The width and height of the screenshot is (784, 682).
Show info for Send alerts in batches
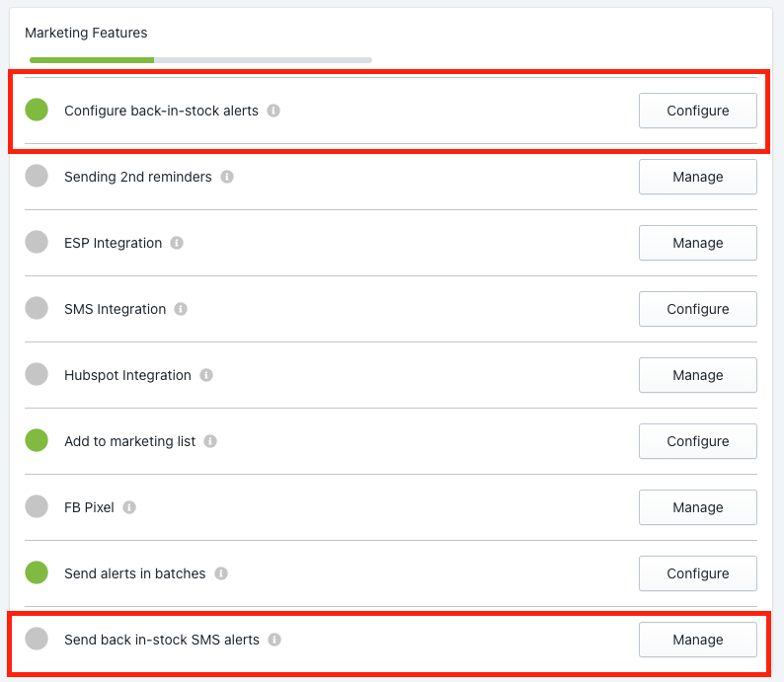[221, 573]
